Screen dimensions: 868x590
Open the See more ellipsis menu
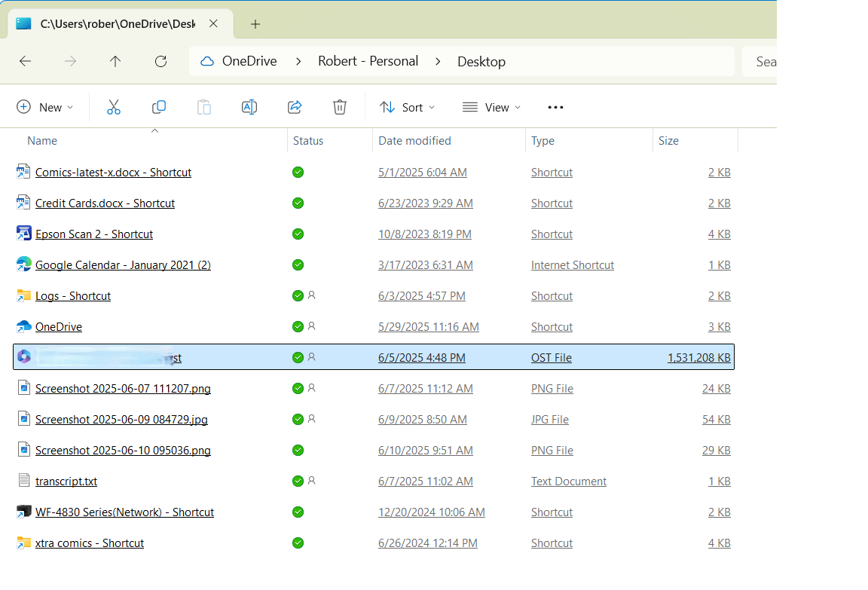[x=555, y=107]
